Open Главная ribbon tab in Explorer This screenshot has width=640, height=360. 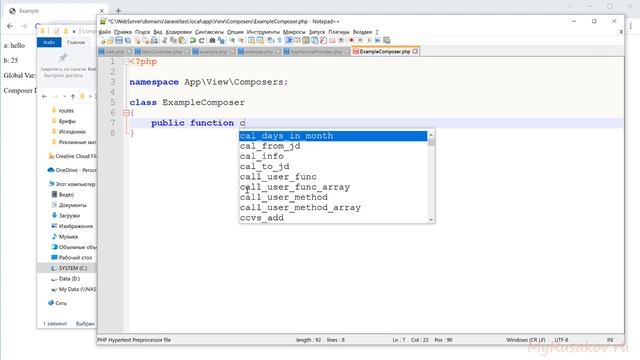(x=76, y=42)
